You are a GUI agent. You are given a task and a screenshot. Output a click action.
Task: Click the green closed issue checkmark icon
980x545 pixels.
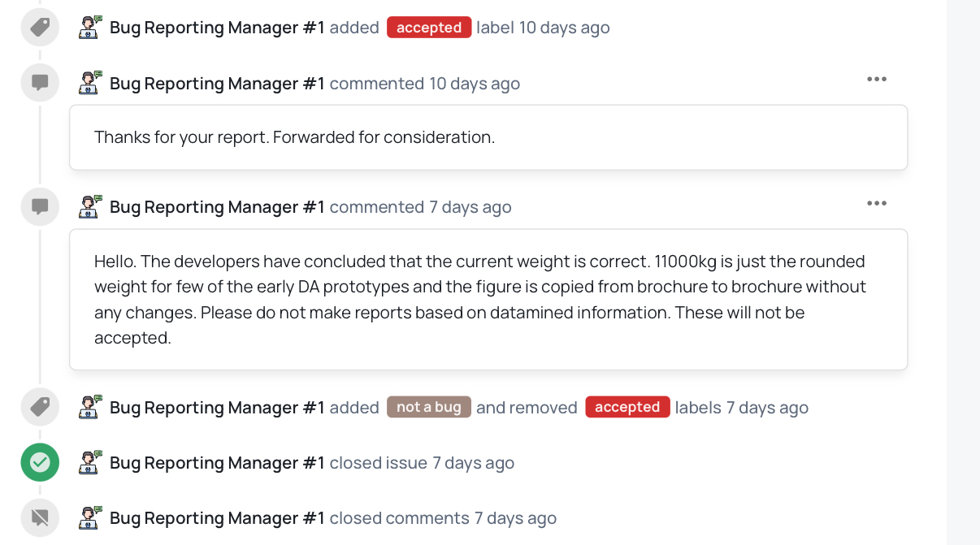(40, 463)
